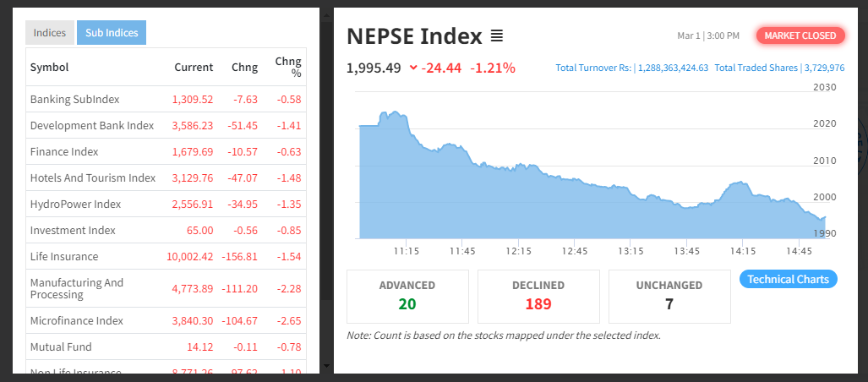Select the HydroPower Index row

[x=74, y=205]
